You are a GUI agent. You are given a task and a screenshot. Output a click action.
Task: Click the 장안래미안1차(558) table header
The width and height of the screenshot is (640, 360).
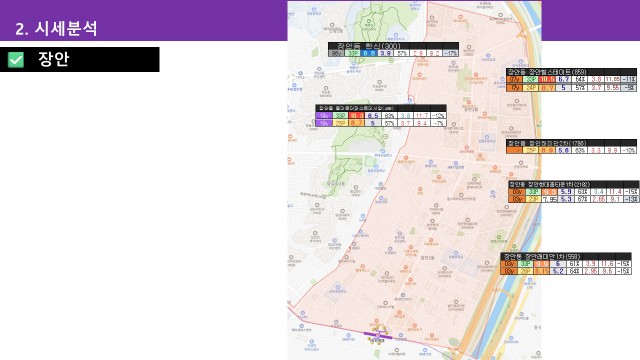566,257
